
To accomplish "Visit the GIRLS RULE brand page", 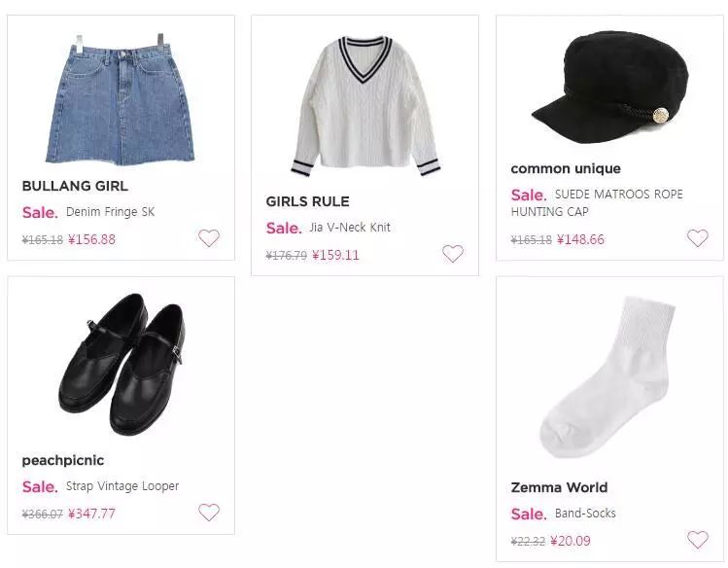I will coord(307,201).
